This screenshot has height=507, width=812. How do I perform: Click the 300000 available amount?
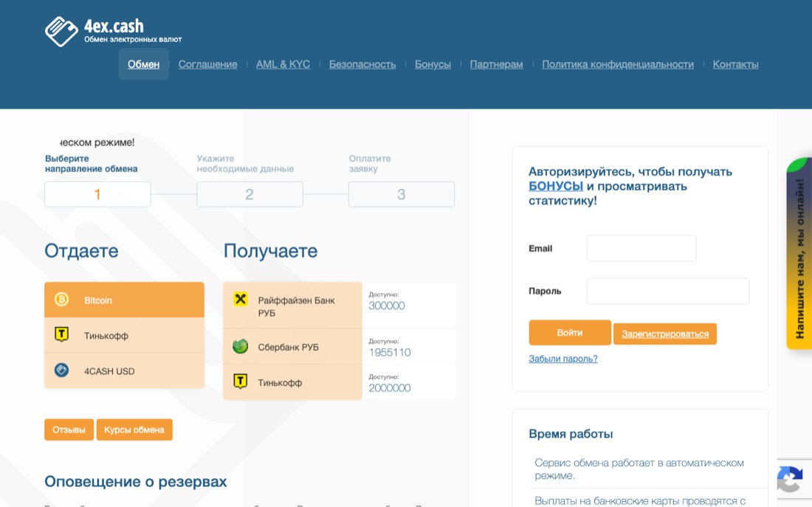386,306
